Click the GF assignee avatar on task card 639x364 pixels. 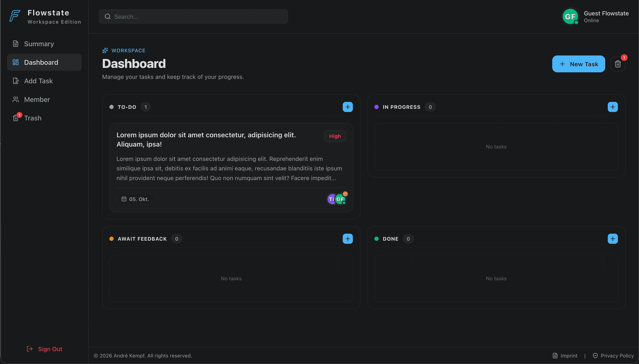(x=340, y=199)
